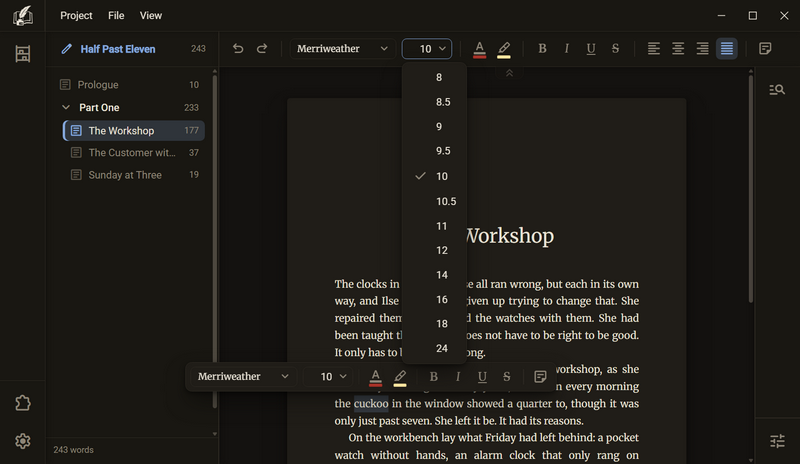This screenshot has height=464, width=800.
Task: Enable justified text alignment
Action: coord(727,48)
